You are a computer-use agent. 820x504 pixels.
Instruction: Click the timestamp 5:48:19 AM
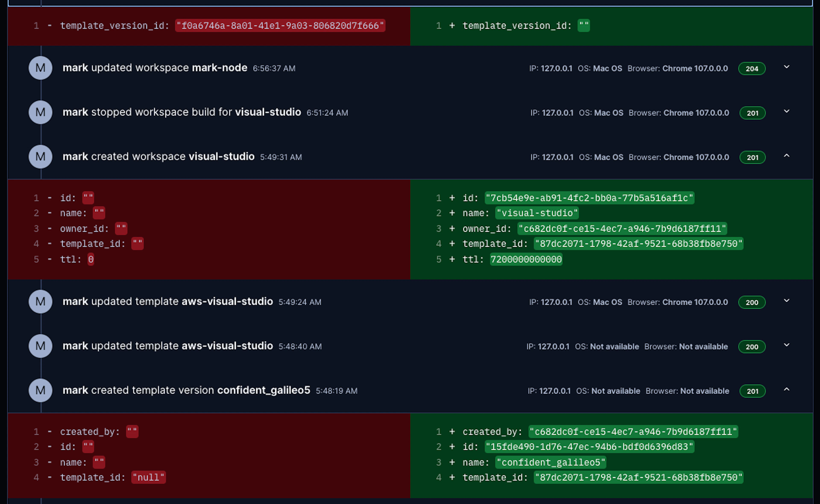336,391
